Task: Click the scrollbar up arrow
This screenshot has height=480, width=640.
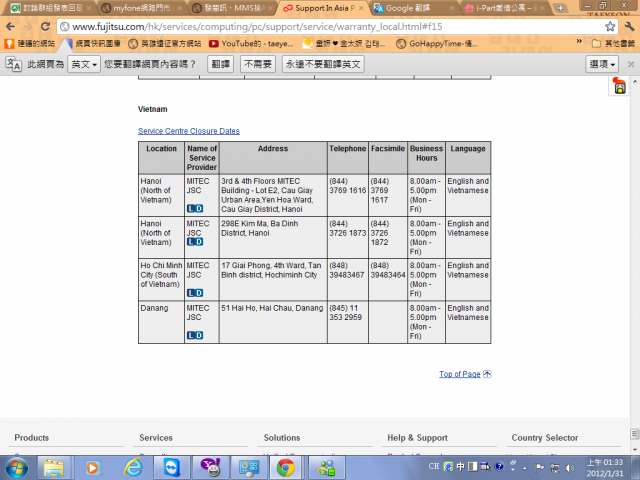Action: tap(635, 81)
